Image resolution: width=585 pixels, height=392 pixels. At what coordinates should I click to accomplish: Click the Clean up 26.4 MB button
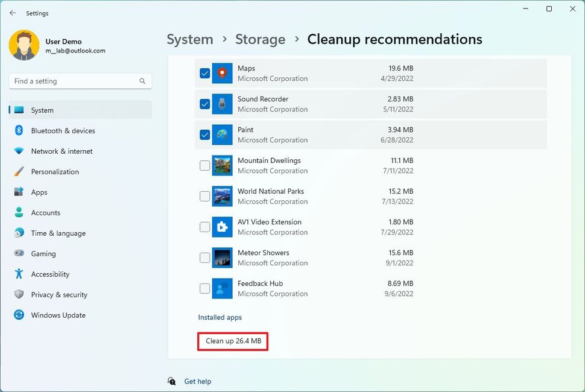click(x=232, y=341)
